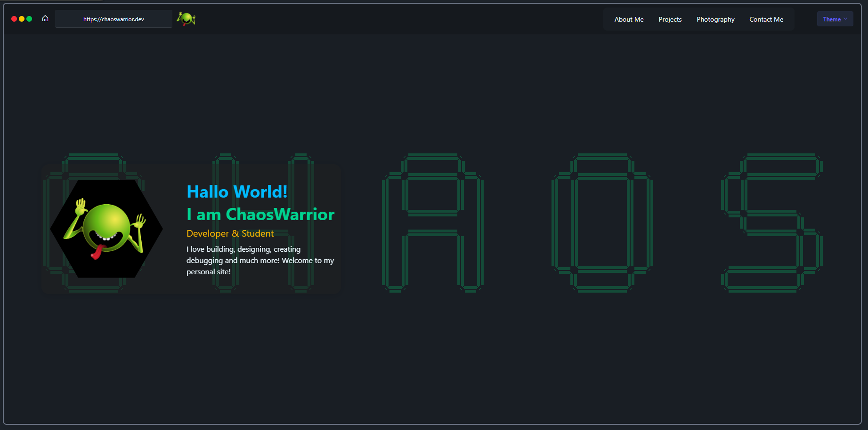This screenshot has height=430, width=868.
Task: Go to the Projects page
Action: coord(670,19)
